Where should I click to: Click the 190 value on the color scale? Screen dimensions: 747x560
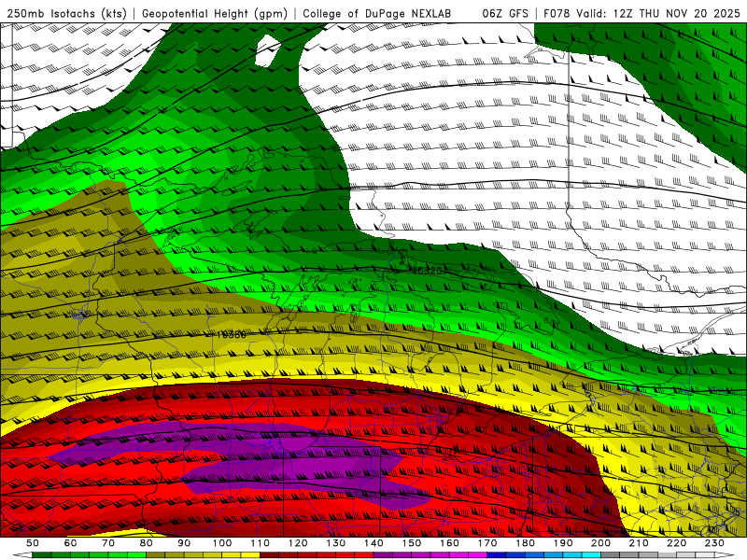coord(563,543)
